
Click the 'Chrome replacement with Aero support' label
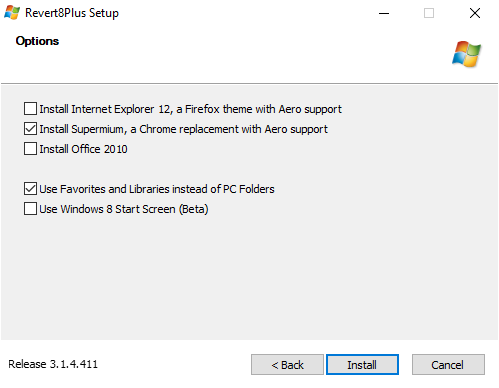click(233, 129)
